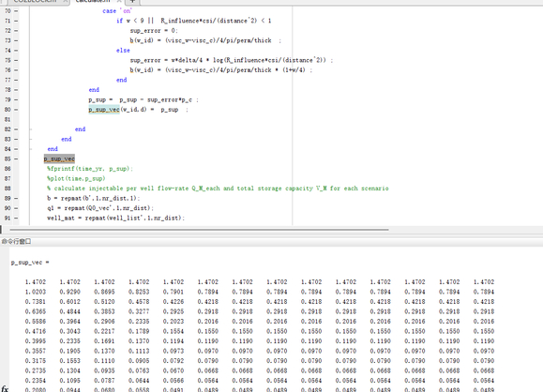The height and width of the screenshot is (392, 543).
Task: Select value 0.5586 in output matrix
Action: pyautogui.click(x=36, y=322)
